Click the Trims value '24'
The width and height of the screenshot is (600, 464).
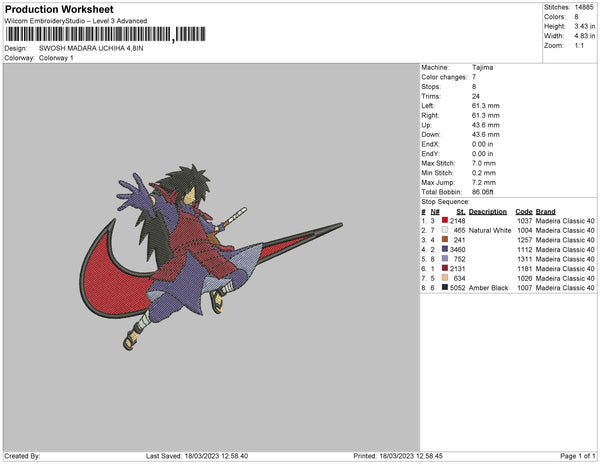coord(476,96)
